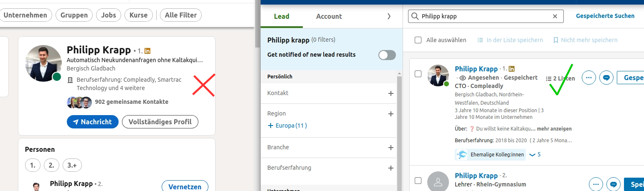This screenshot has width=644, height=191.
Task: Select the Lead tab
Action: click(x=281, y=16)
